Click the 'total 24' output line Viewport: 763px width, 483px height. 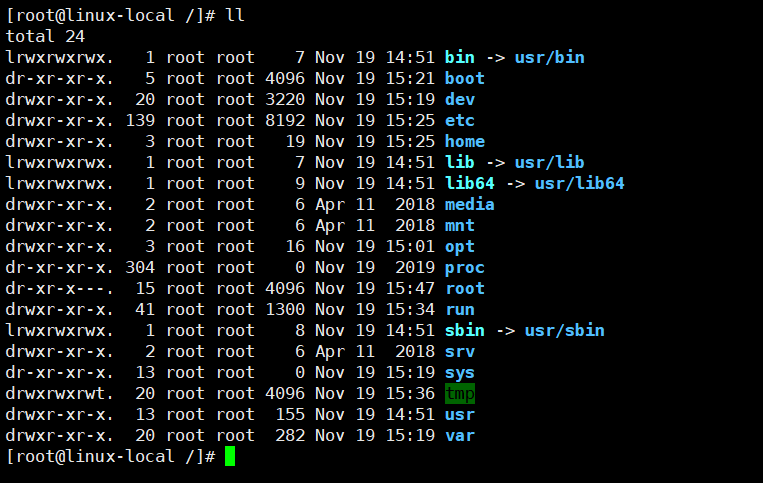(44, 36)
